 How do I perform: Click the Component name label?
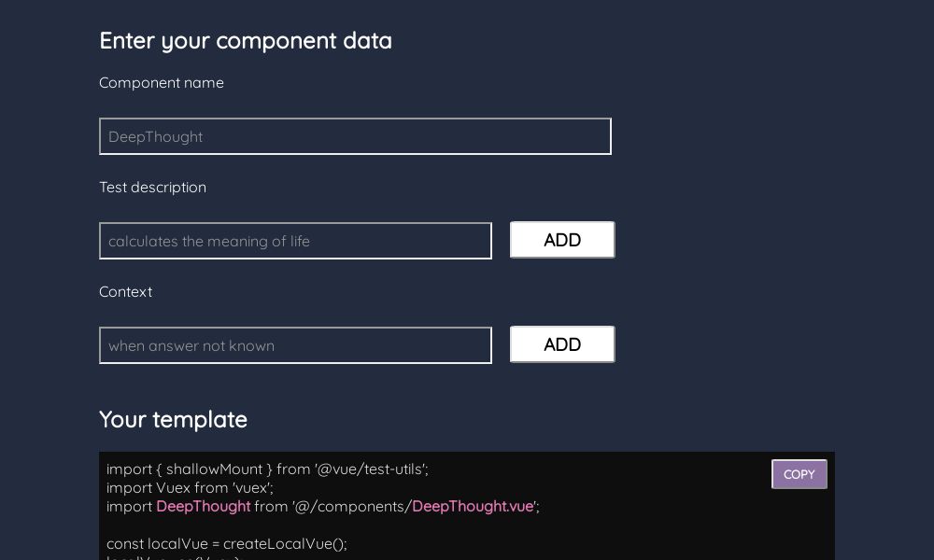coord(161,82)
